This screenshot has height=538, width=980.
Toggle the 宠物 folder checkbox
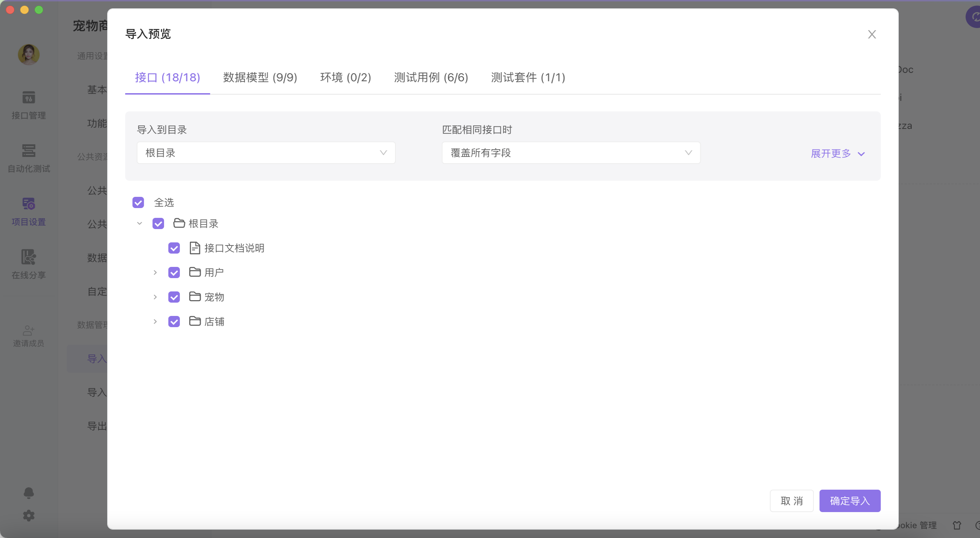(174, 297)
